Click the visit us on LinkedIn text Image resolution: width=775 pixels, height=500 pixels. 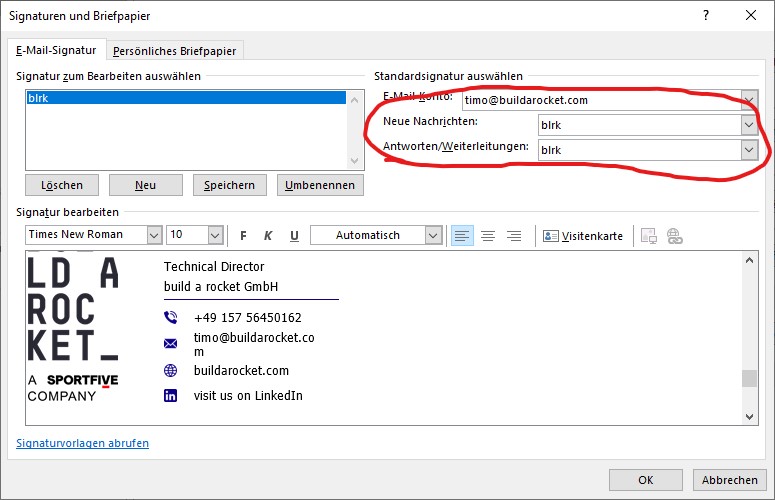(x=248, y=395)
